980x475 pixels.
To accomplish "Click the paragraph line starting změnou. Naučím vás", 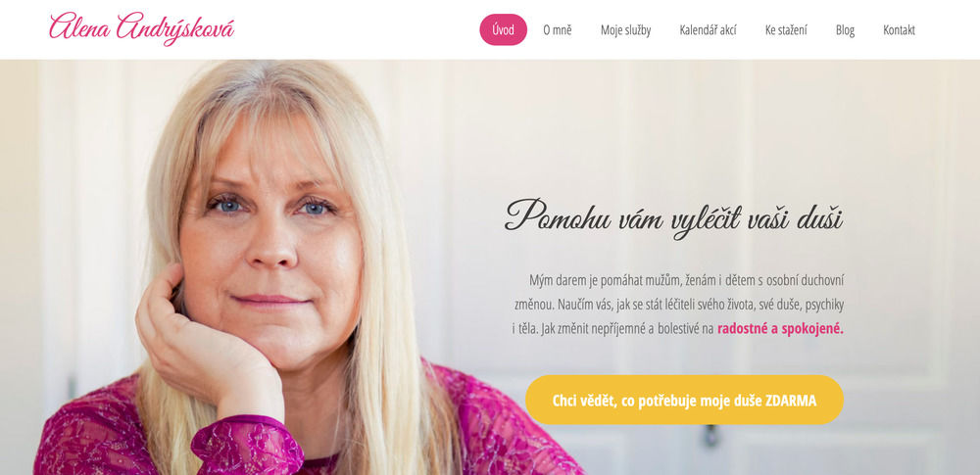I will click(x=679, y=305).
